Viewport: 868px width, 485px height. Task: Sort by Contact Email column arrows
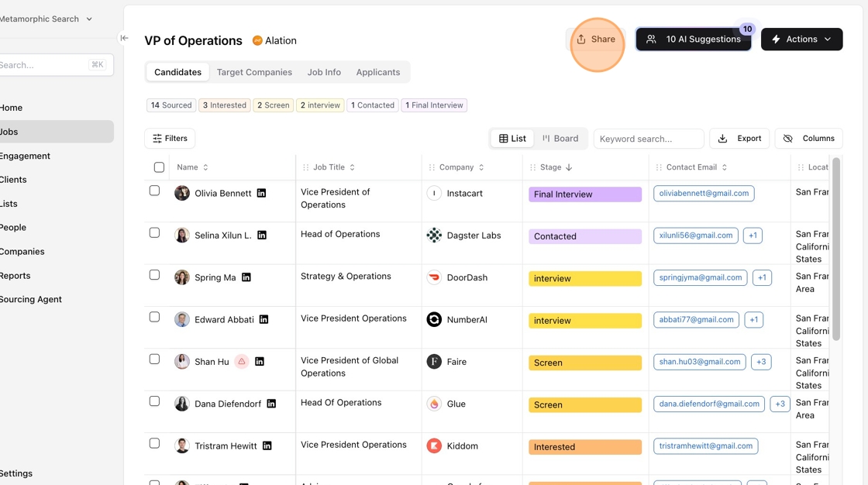(x=724, y=167)
